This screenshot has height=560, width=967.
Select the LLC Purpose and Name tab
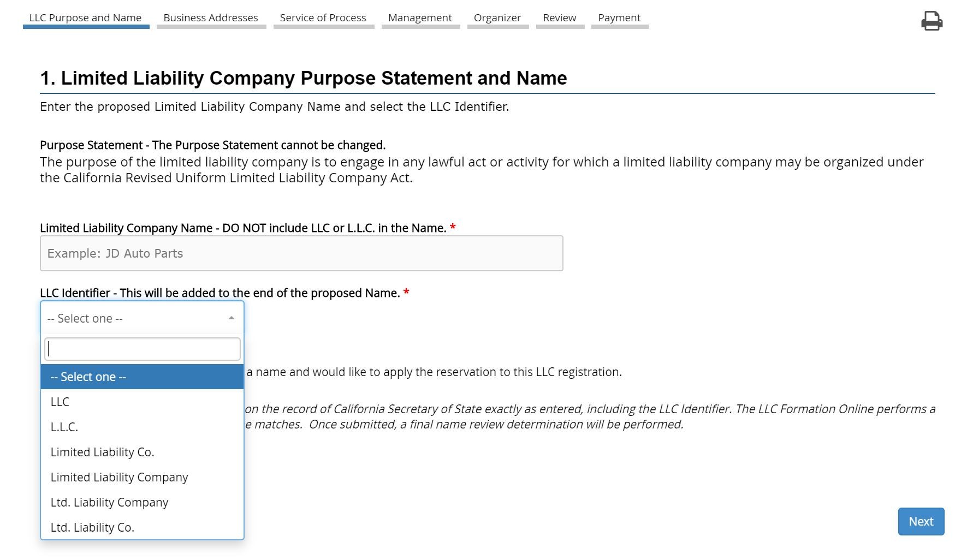pyautogui.click(x=86, y=18)
